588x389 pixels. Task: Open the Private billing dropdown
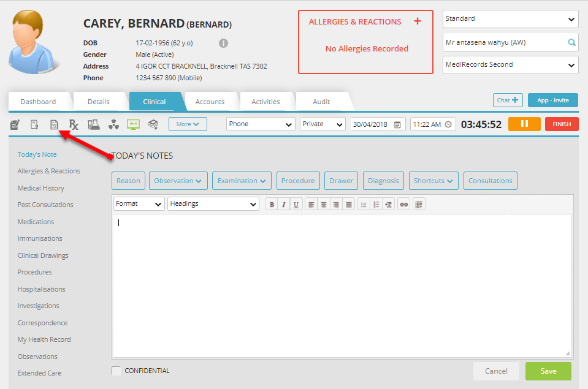(x=323, y=124)
